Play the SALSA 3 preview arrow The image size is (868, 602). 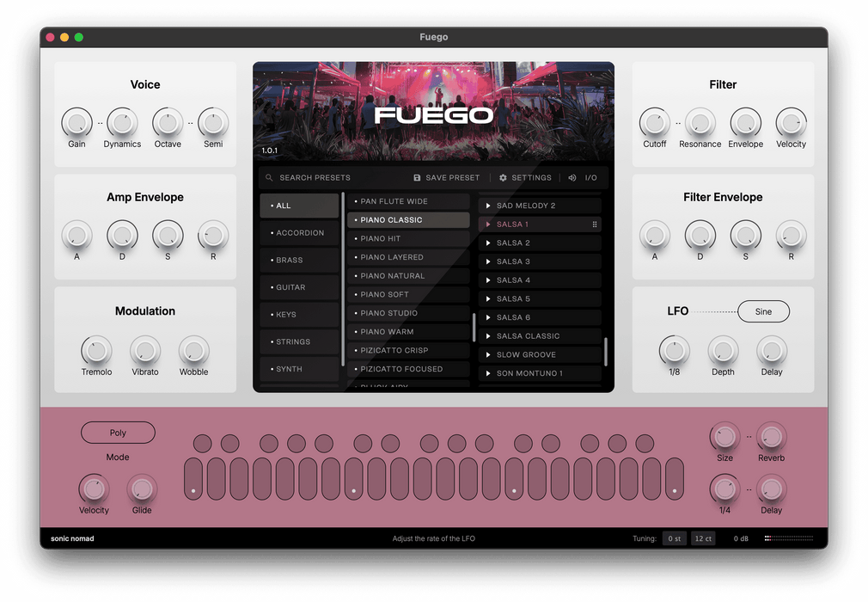click(487, 261)
